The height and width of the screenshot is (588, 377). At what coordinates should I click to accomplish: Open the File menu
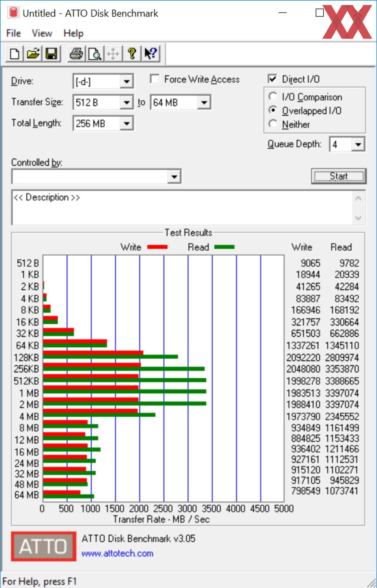click(x=14, y=33)
